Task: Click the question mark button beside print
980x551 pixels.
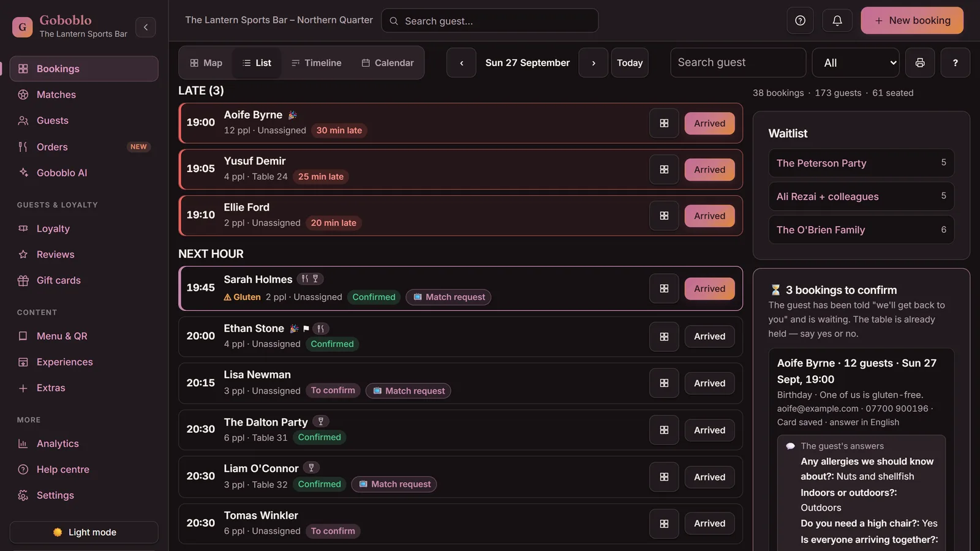Action: (956, 62)
